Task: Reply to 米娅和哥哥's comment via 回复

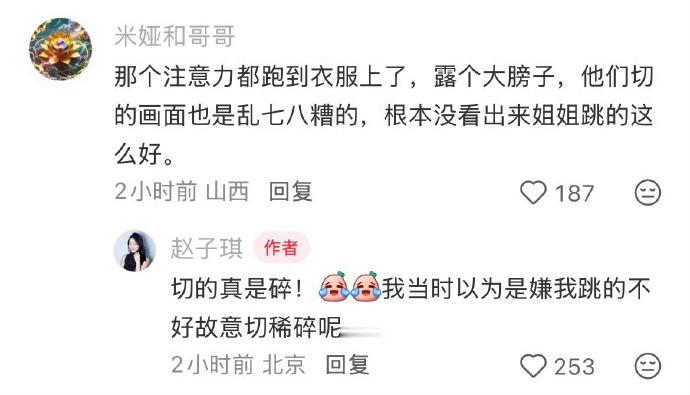Action: pyautogui.click(x=290, y=192)
